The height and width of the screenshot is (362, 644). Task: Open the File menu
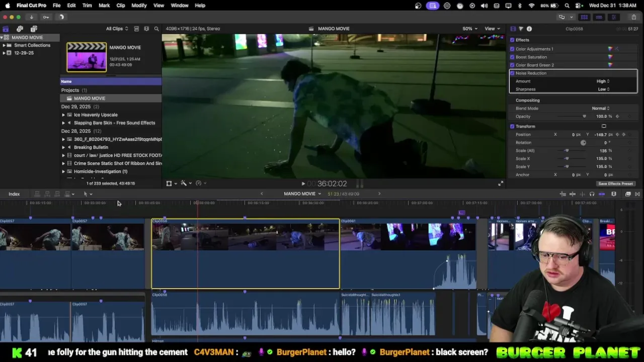pos(57,6)
